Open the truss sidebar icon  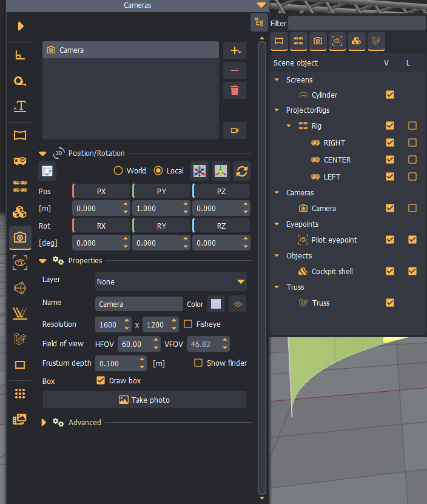(20, 339)
